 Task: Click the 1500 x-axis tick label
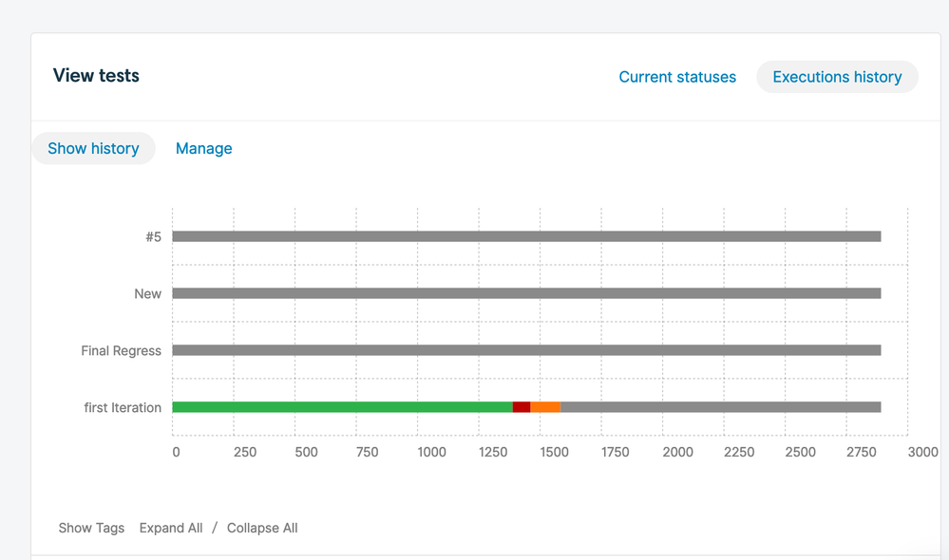click(554, 452)
